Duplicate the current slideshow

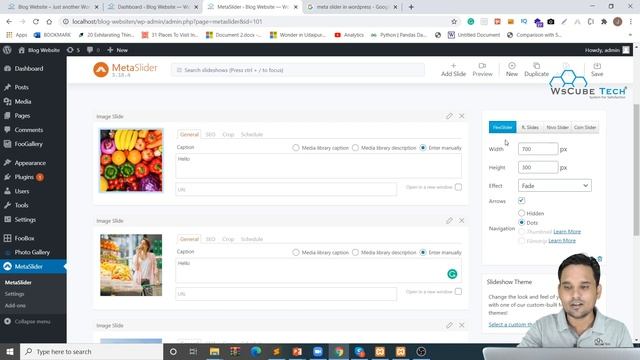click(536, 70)
